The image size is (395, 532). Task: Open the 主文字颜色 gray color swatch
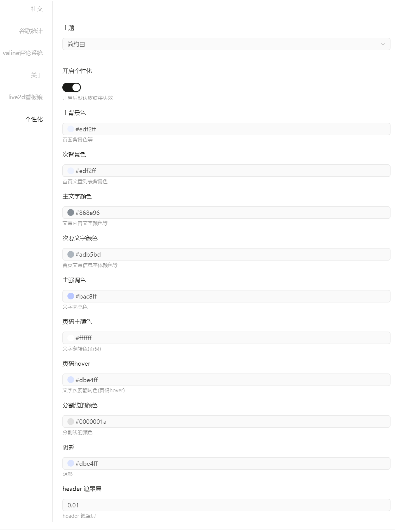click(71, 212)
